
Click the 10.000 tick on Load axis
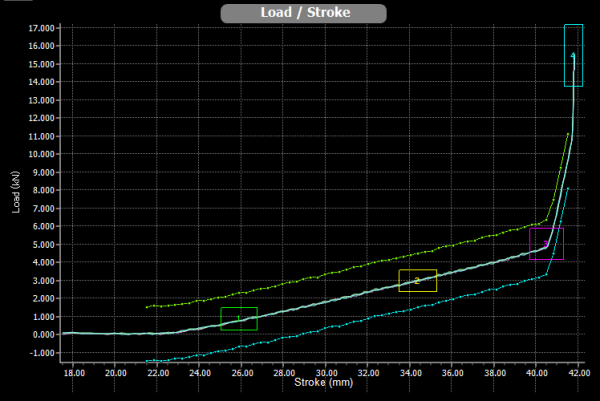click(40, 154)
